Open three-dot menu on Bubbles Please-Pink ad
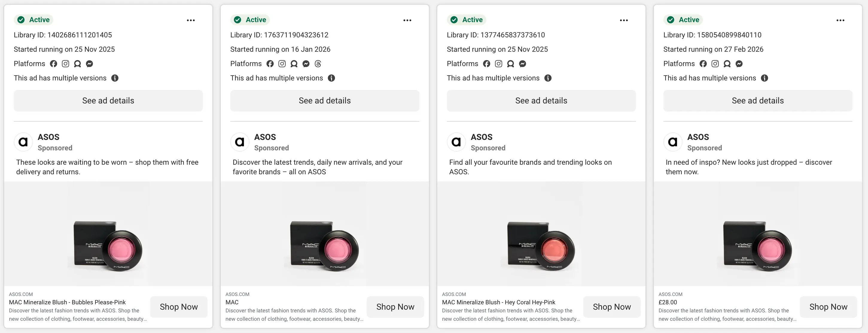868x333 pixels. click(191, 20)
